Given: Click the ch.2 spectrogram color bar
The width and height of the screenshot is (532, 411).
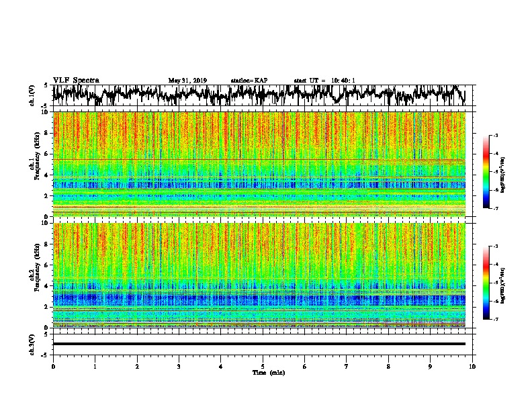Looking at the screenshot, I should pos(486,283).
